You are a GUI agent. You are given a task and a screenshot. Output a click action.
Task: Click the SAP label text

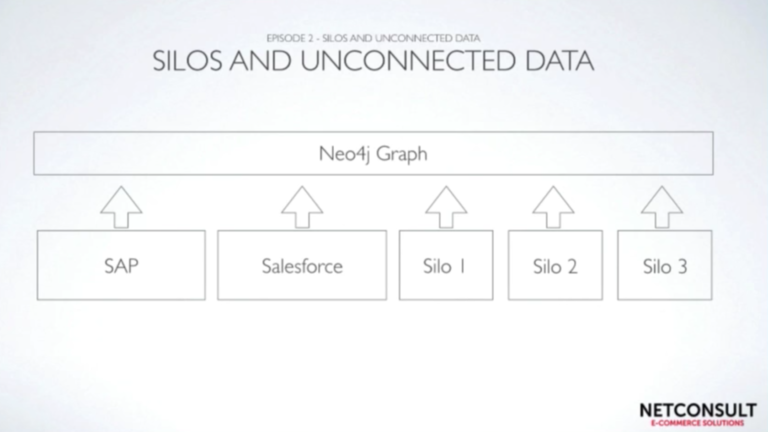(x=121, y=266)
